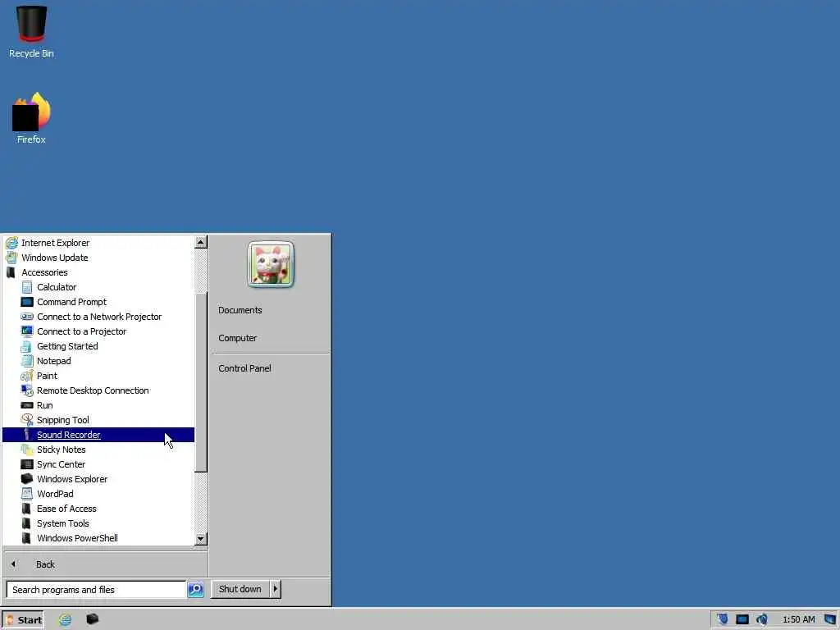Click the Calculator icon

pos(27,287)
